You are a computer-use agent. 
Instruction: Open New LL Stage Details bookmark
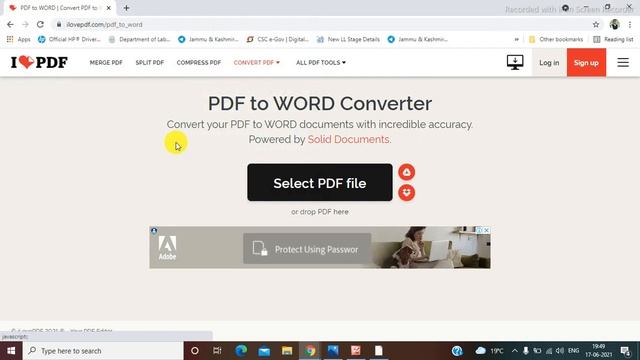[x=349, y=39]
